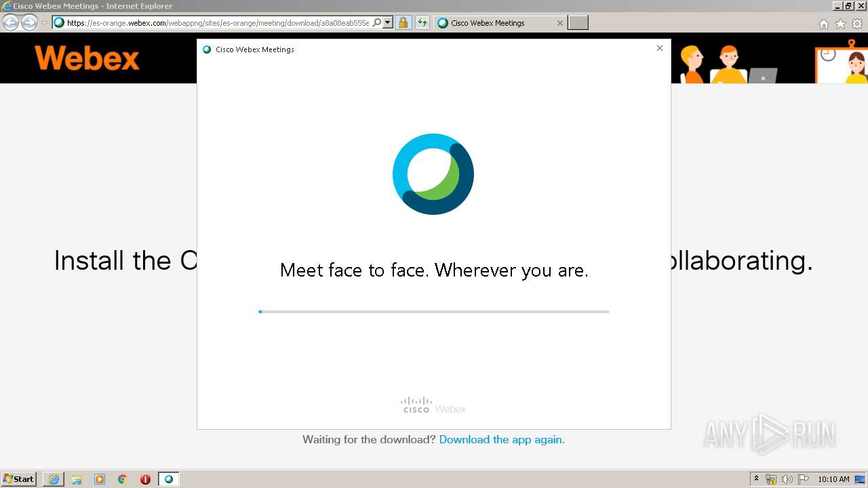The height and width of the screenshot is (488, 868).
Task: Click the network status tray icon
Action: pyautogui.click(x=771, y=479)
